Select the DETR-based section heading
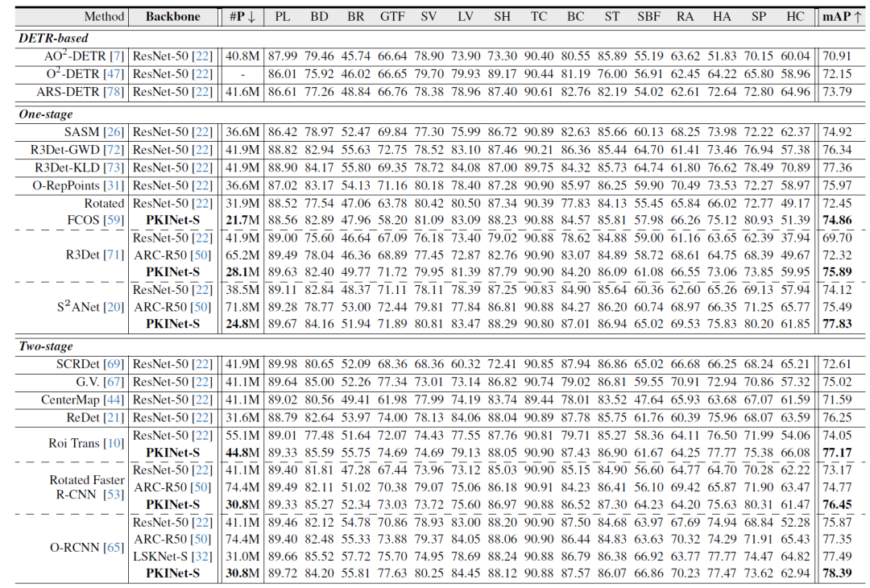The image size is (870, 588). tap(52, 37)
